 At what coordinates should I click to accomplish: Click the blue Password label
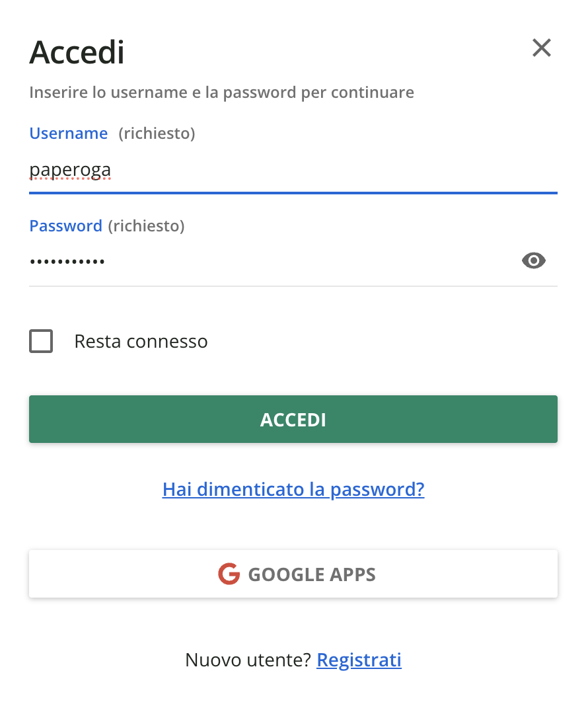coord(65,226)
